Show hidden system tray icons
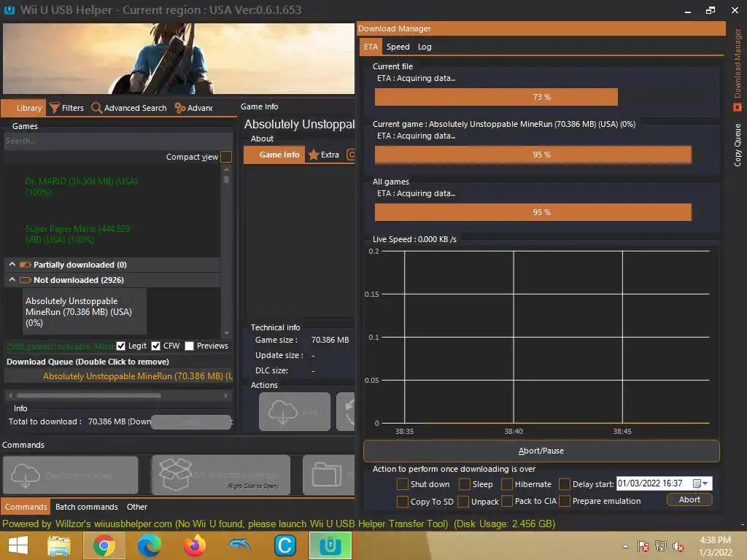 pyautogui.click(x=625, y=546)
